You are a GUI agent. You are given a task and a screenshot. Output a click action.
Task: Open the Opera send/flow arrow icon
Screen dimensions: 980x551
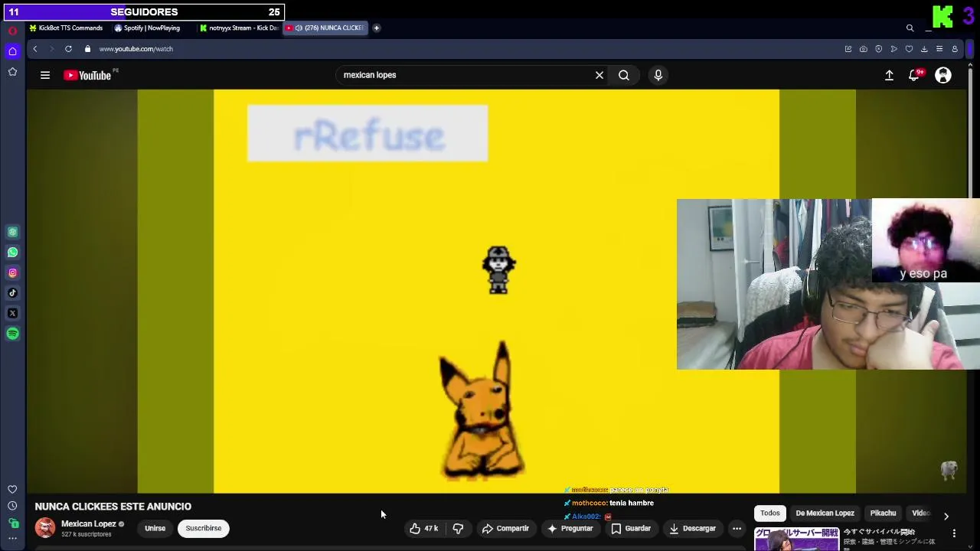tap(893, 49)
